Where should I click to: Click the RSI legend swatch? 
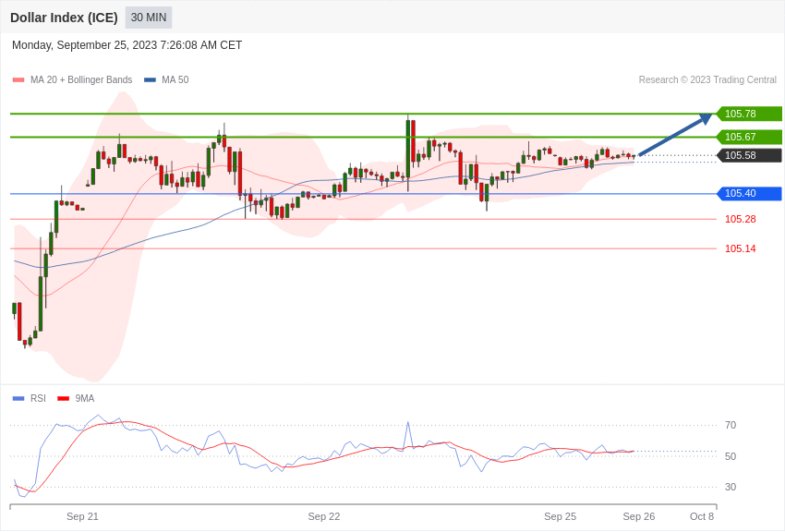coord(18,398)
